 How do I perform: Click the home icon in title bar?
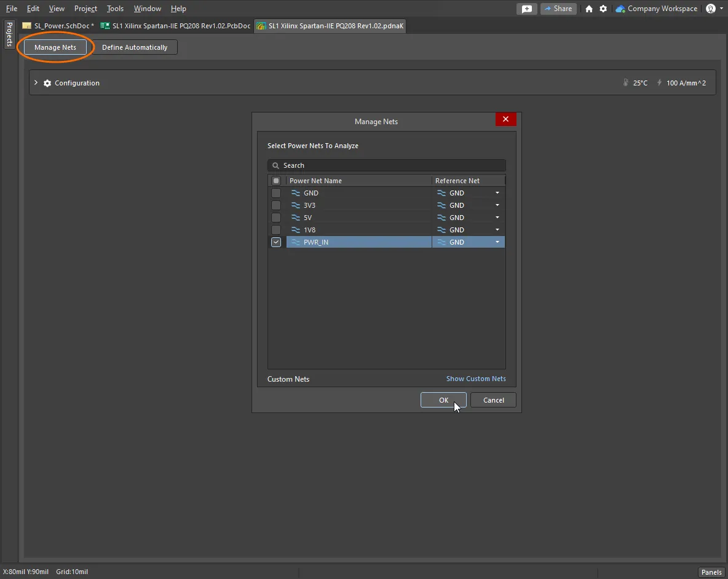point(589,9)
